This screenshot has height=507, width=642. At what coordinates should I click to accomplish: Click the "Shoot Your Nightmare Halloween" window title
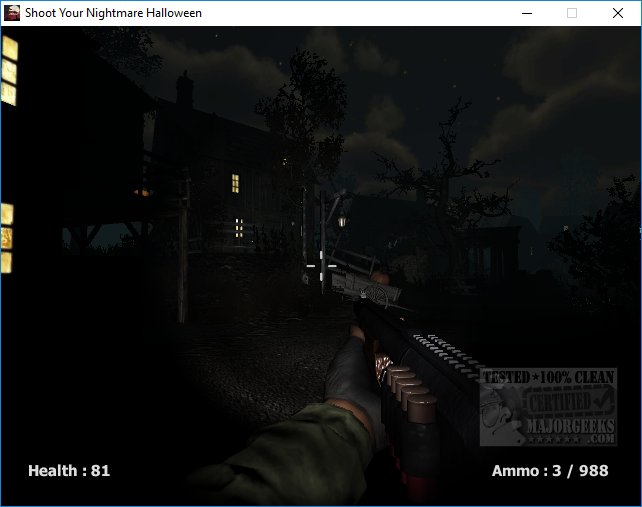pyautogui.click(x=113, y=13)
